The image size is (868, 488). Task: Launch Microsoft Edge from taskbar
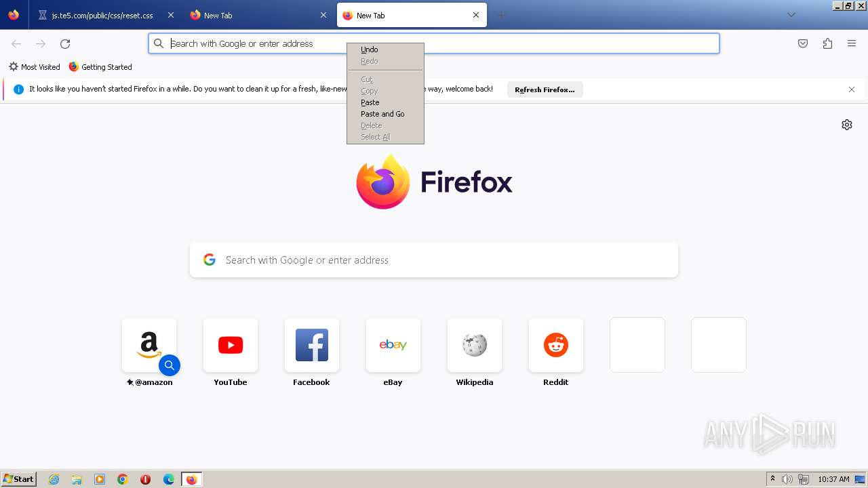[169, 479]
